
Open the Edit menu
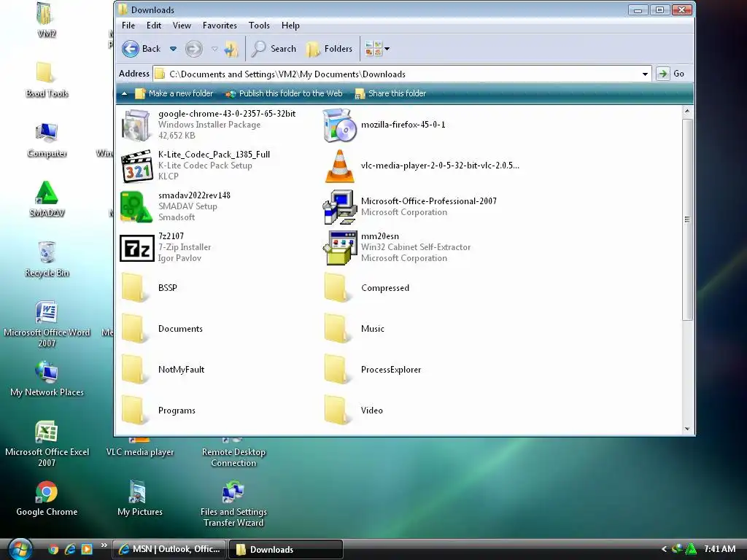[x=153, y=26]
